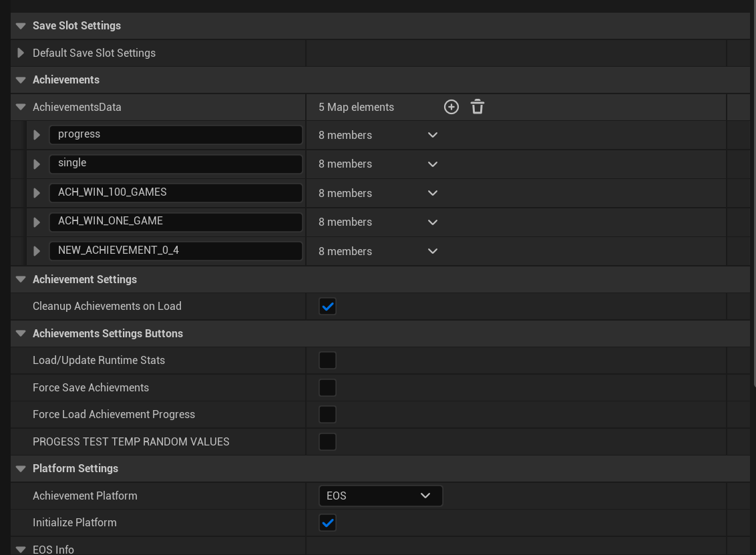Tick the Force Save Achievments checkbox
756x555 pixels.
tap(327, 387)
